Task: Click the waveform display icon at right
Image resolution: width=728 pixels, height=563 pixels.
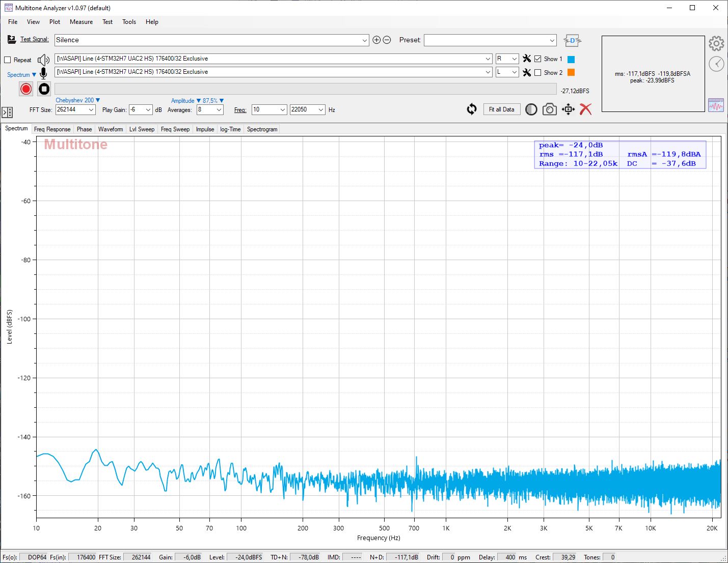Action: [x=716, y=105]
